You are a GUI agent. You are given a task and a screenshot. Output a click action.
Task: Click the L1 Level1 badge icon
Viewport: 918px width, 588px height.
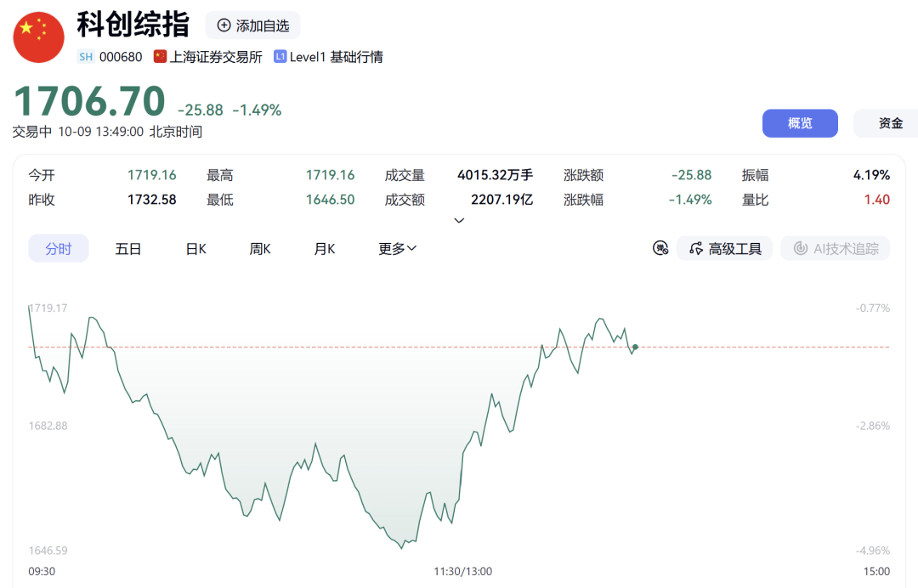pos(280,56)
